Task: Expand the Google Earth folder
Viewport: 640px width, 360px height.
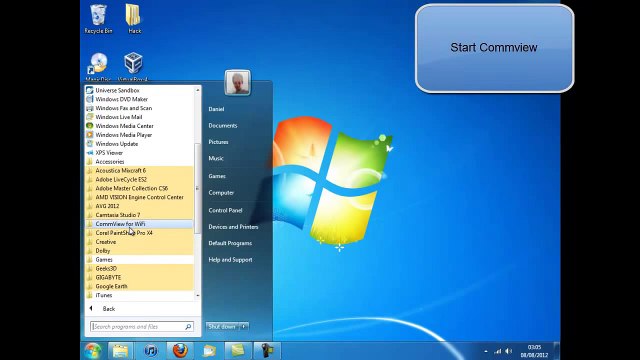Action: tap(139, 287)
